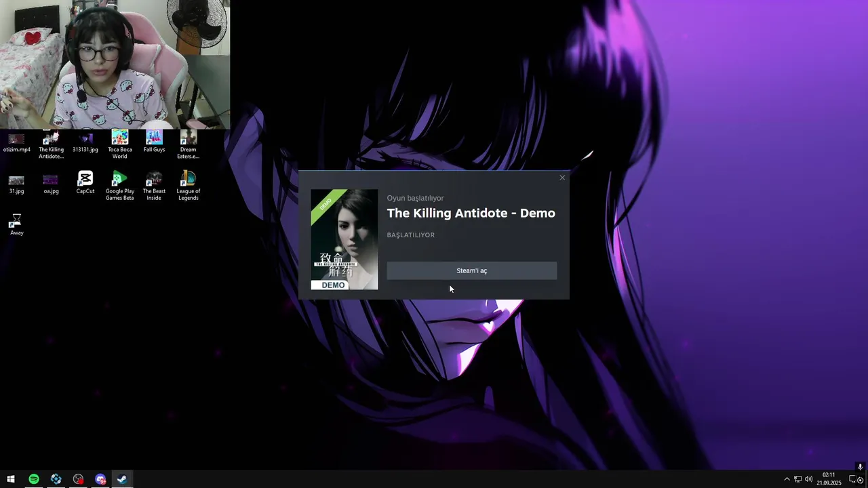Image resolution: width=868 pixels, height=488 pixels.
Task: Select oa.jpg desktop file
Action: point(51,184)
